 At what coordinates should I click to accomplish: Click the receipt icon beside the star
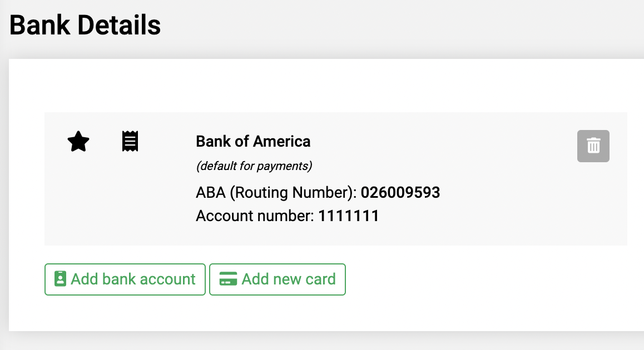pyautogui.click(x=130, y=141)
